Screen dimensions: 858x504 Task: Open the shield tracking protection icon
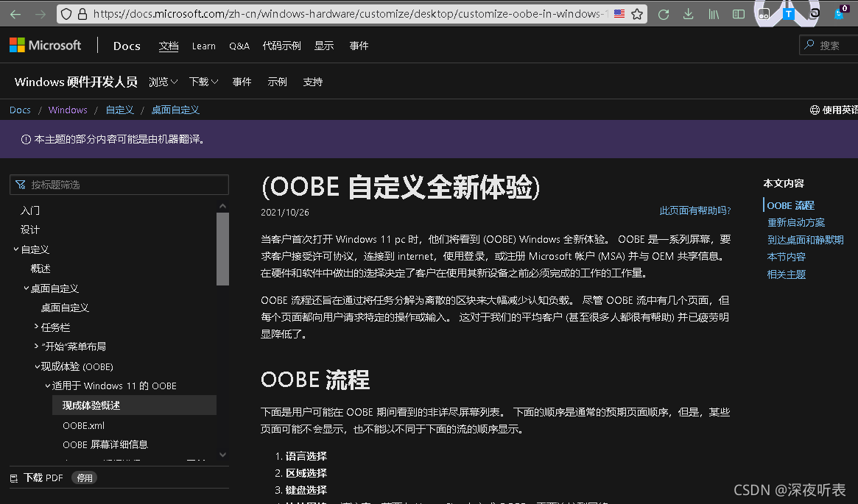tap(66, 14)
